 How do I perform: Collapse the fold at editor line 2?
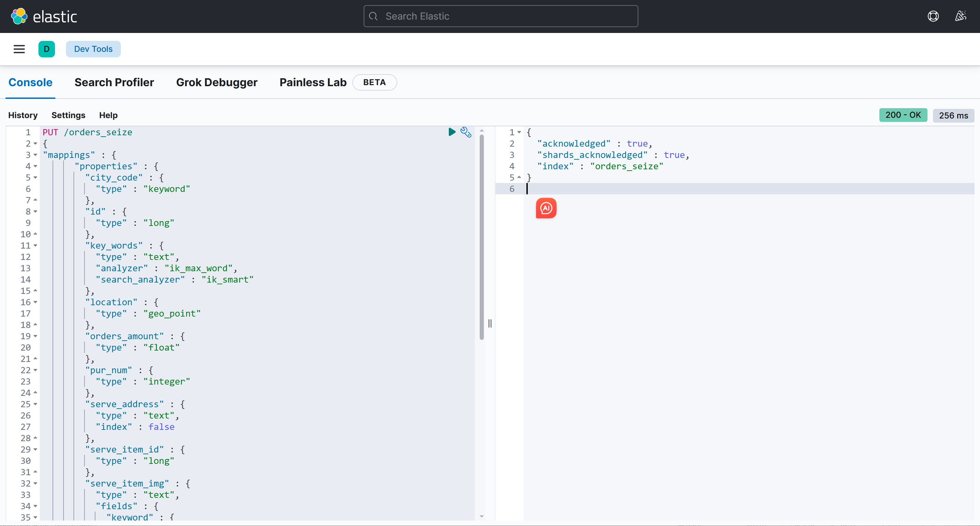click(x=35, y=144)
